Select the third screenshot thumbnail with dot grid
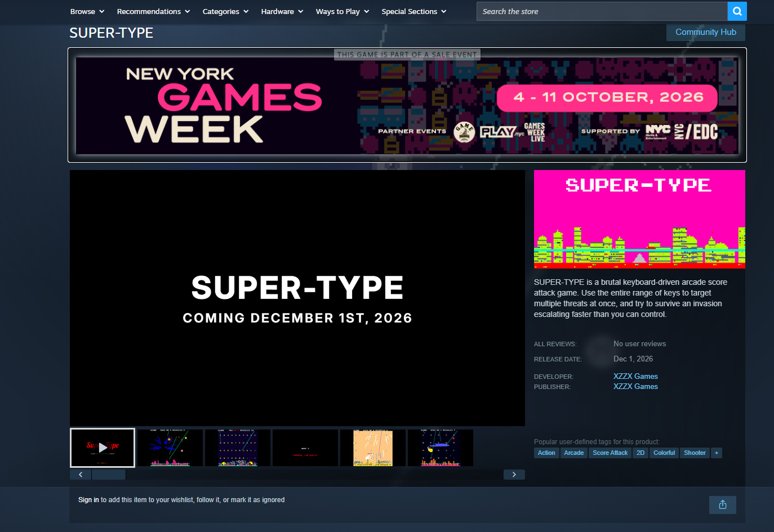The width and height of the screenshot is (774, 532). click(238, 448)
